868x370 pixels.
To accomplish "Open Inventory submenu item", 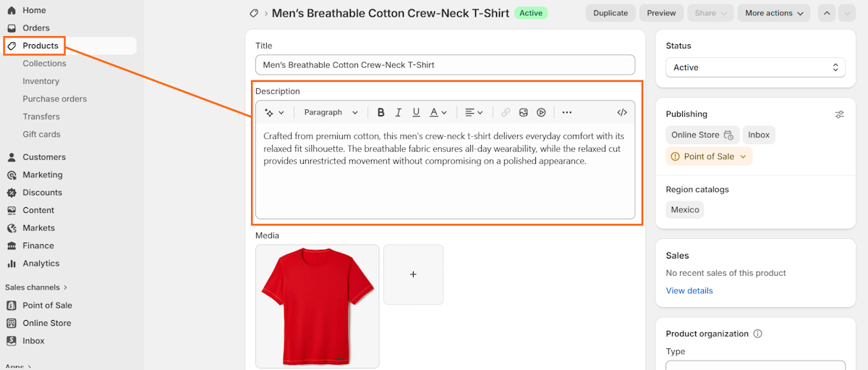I will point(41,81).
